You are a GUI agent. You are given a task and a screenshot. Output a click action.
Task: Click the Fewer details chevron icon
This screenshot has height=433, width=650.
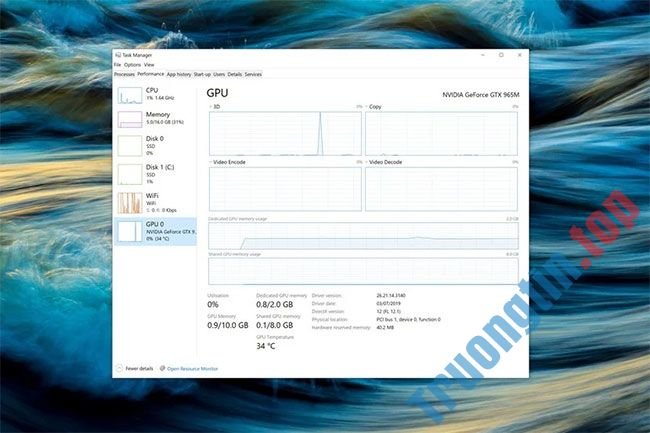coord(119,368)
